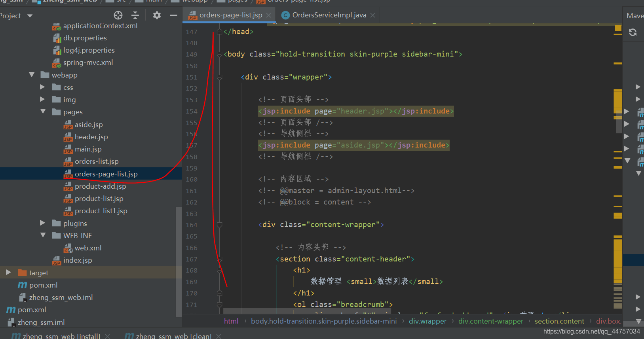Click the collapse all icon in Project panel
Screen dimensions: 644x339
click(x=135, y=15)
